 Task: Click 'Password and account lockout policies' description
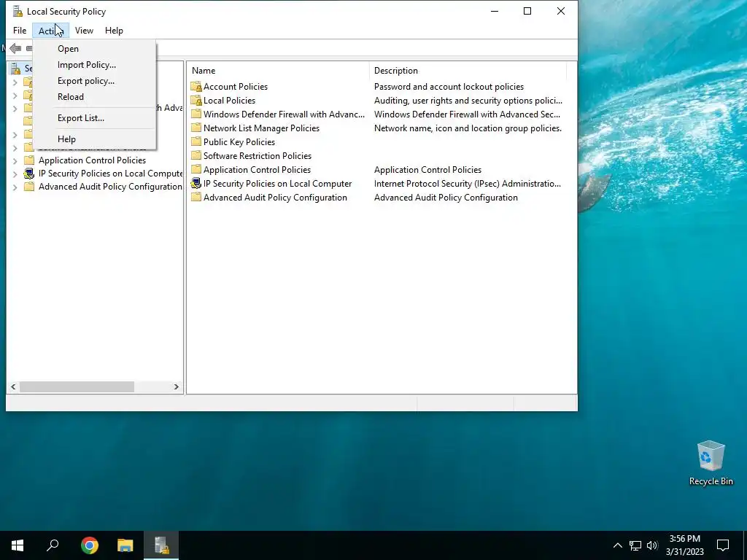[449, 87]
